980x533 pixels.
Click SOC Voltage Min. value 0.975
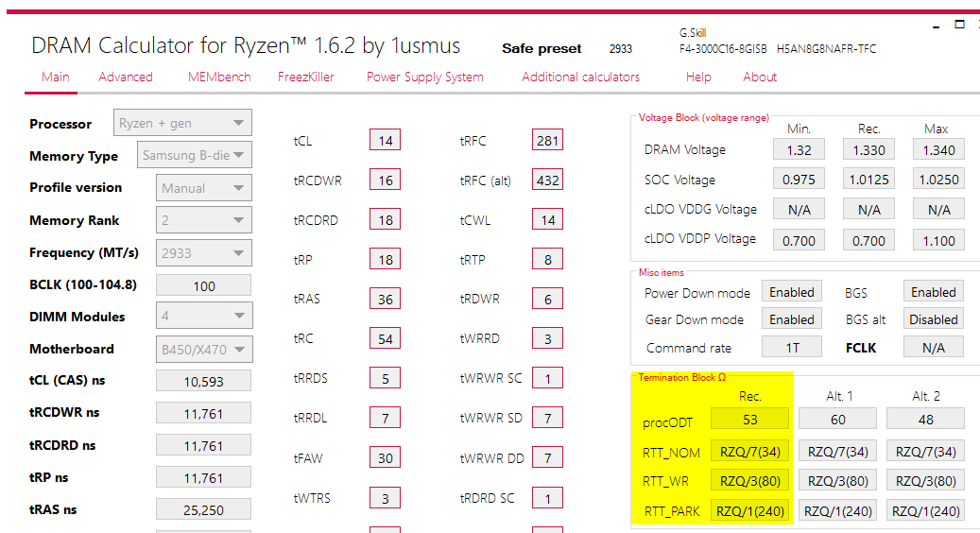[799, 180]
